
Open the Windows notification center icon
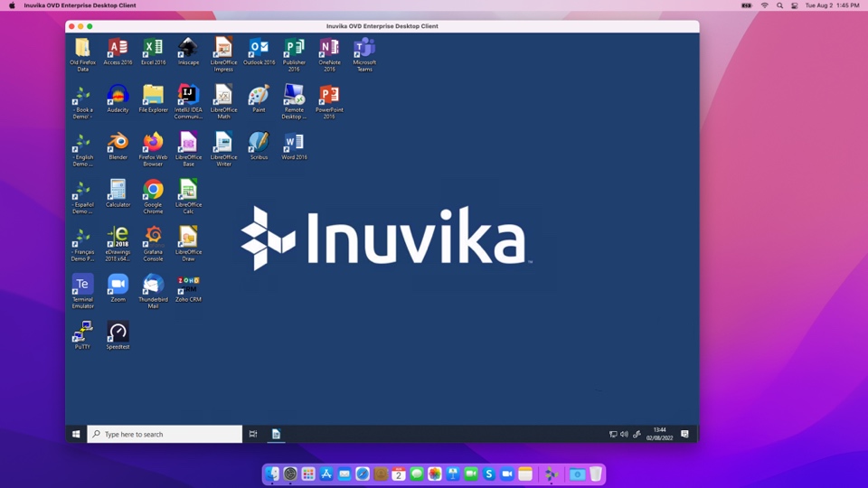[x=684, y=435]
